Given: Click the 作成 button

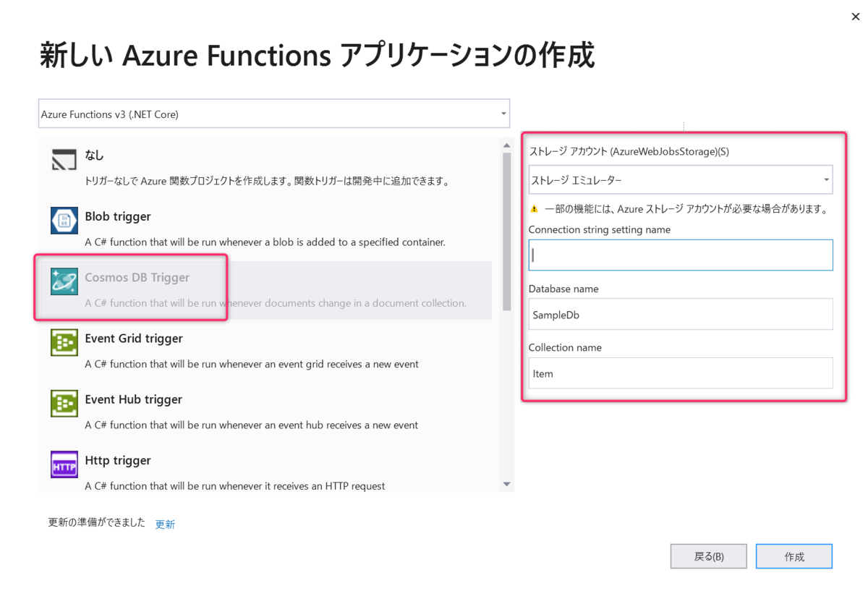Looking at the screenshot, I should point(794,556).
